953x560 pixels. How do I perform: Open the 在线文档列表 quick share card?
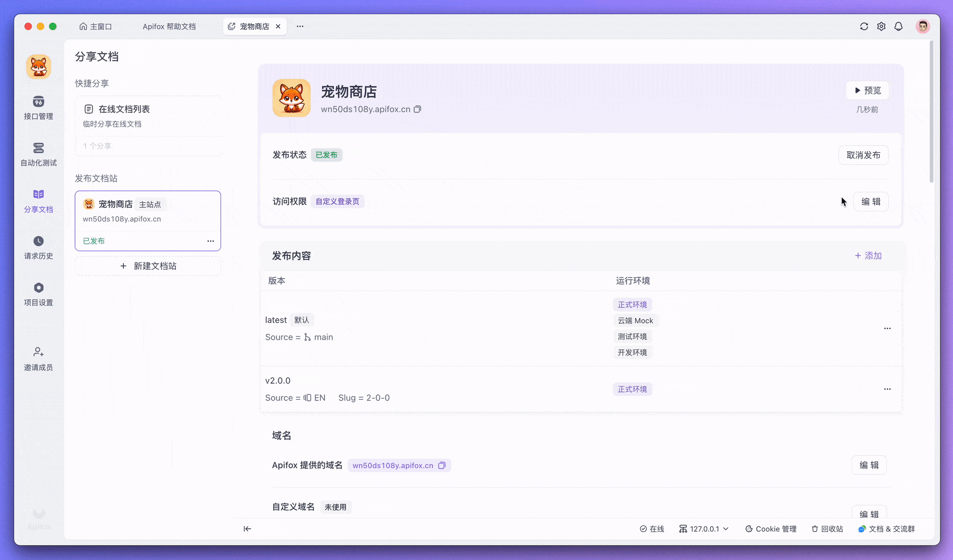tap(148, 126)
